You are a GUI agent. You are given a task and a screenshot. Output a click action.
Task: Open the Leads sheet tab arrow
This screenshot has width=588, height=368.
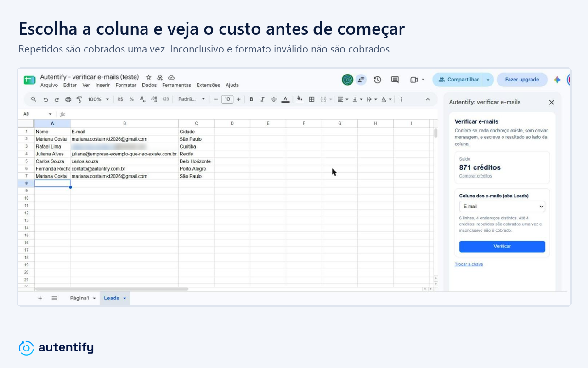pyautogui.click(x=124, y=298)
